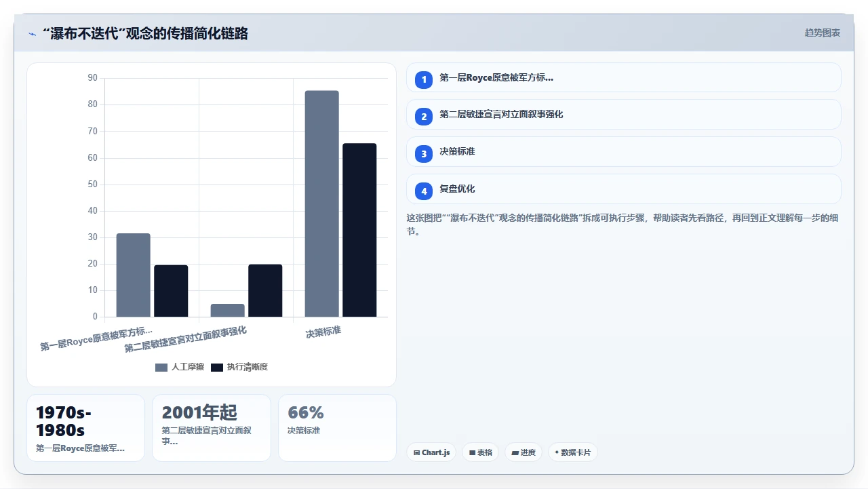The width and height of the screenshot is (868, 489).
Task: Click the 执行清晰度 legend color swatch
Action: tap(217, 367)
